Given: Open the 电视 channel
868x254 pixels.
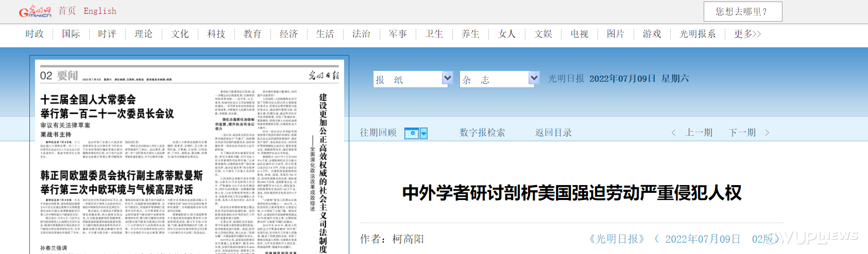Looking at the screenshot, I should (x=580, y=34).
